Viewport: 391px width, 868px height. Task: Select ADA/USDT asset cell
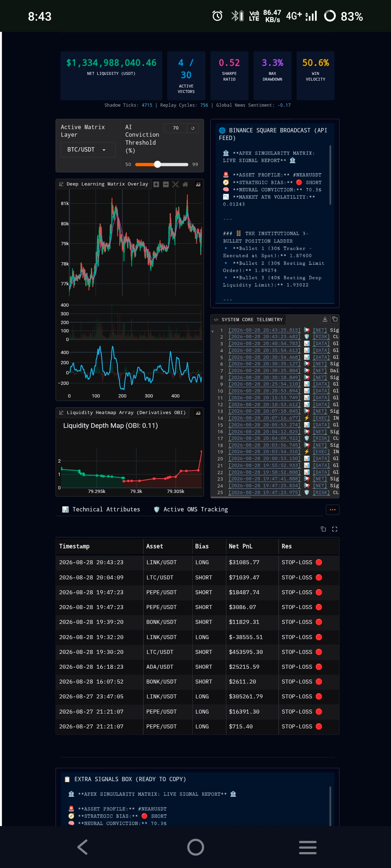click(168, 667)
